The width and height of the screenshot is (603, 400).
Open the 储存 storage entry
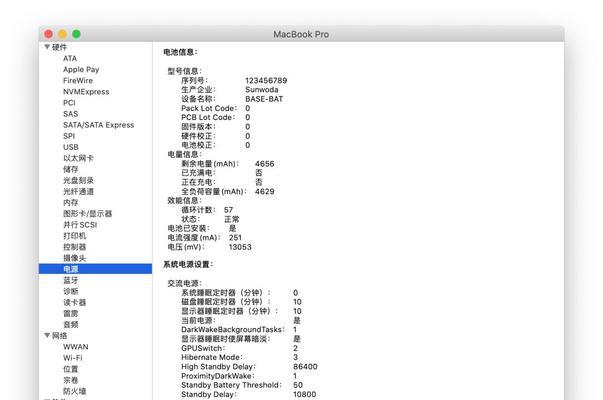(x=71, y=169)
